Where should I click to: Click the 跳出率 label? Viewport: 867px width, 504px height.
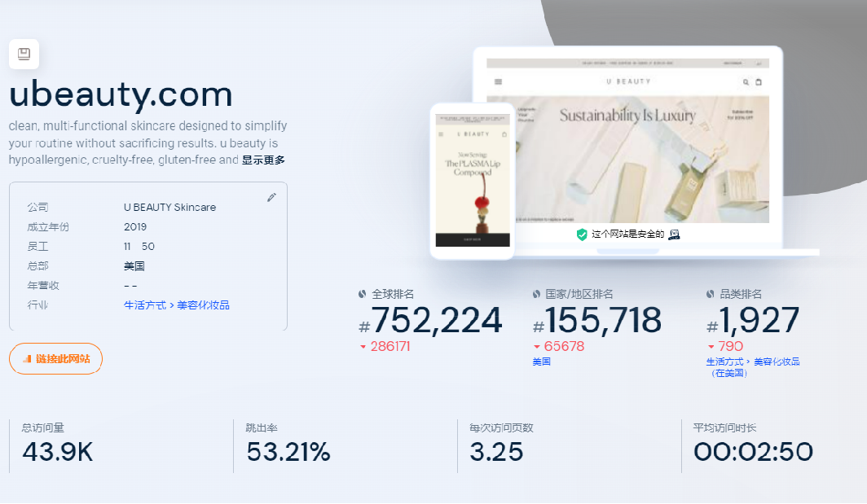pyautogui.click(x=262, y=427)
